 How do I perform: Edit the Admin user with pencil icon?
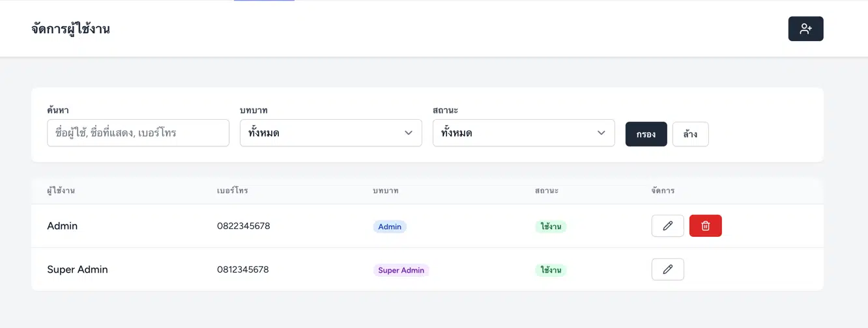click(x=667, y=226)
